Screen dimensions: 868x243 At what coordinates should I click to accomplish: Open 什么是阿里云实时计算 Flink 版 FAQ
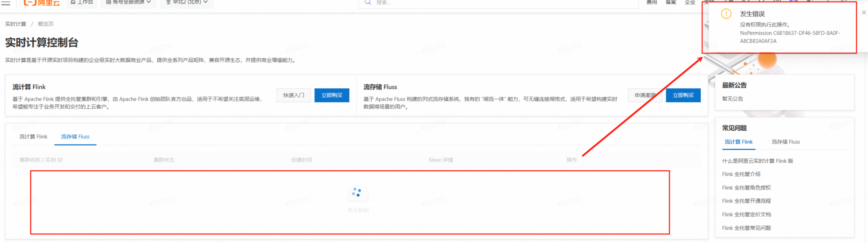click(757, 161)
